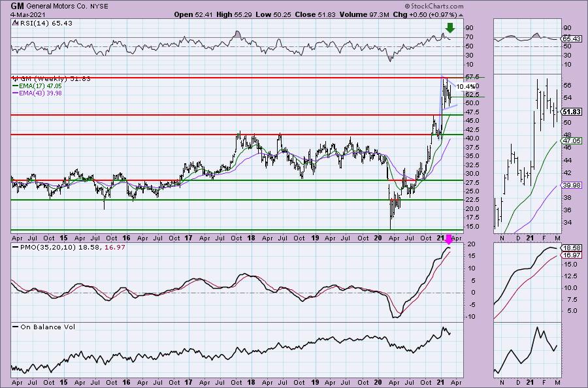
Task: Click the 17 year label below the price chart
Action: click(188, 238)
